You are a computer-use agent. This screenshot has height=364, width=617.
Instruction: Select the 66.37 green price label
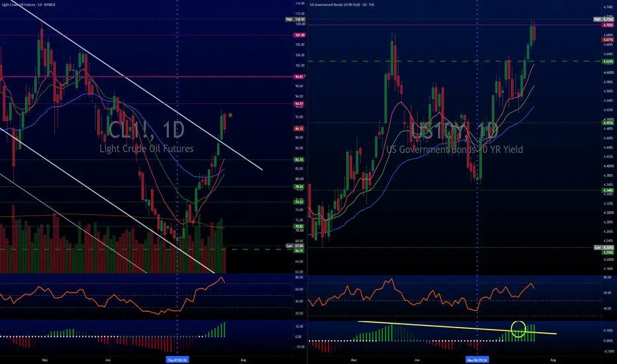[x=299, y=251]
